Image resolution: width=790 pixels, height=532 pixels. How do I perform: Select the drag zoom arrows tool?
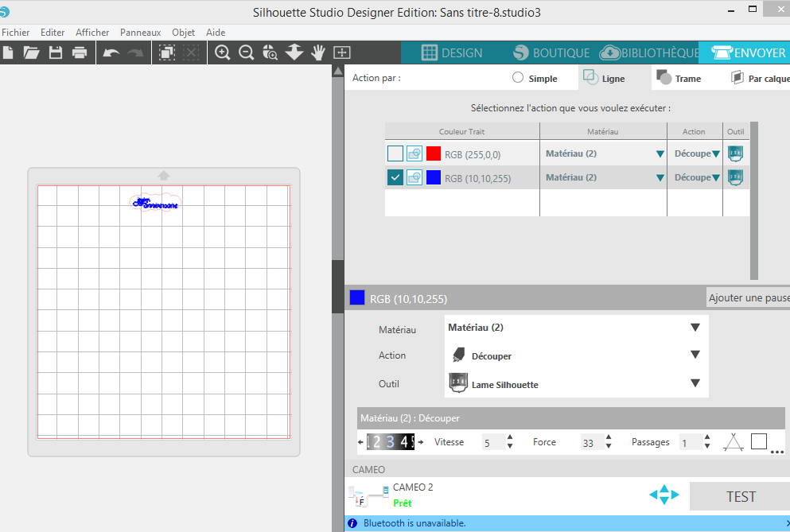[294, 52]
